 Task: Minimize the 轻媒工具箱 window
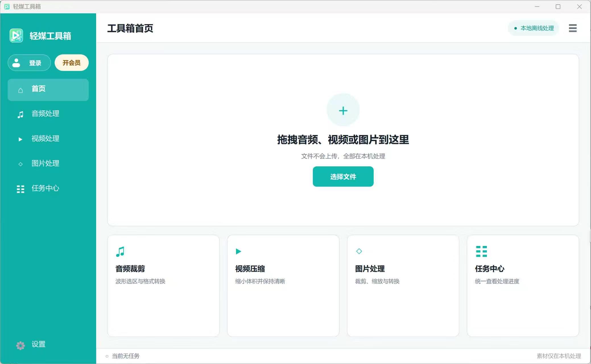[537, 7]
